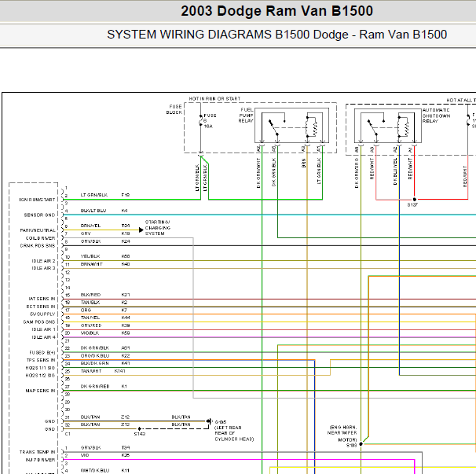Click the 'K24' circuit code
The height and width of the screenshot is (474, 476).
(x=126, y=241)
